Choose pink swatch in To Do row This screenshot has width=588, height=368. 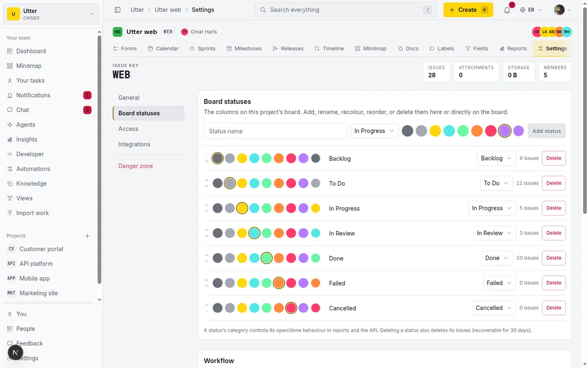[291, 183]
